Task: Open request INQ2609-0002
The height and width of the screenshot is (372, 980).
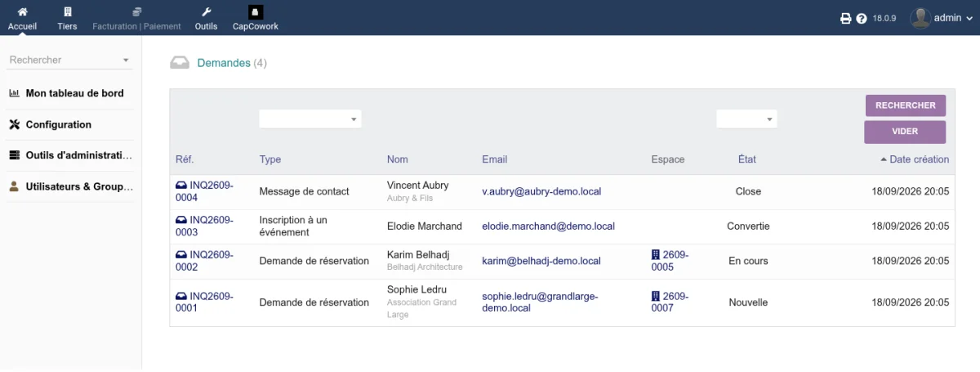Action: 205,261
